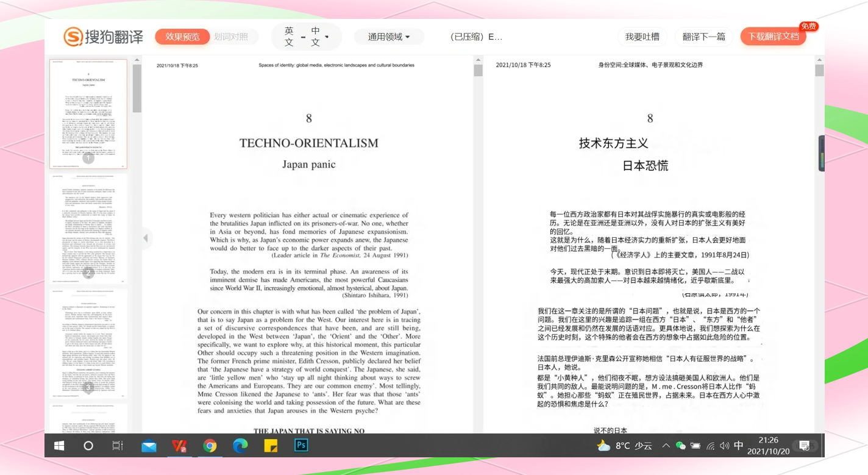This screenshot has height=475, width=868.
Task: Open Task View on taskbar
Action: (x=118, y=446)
